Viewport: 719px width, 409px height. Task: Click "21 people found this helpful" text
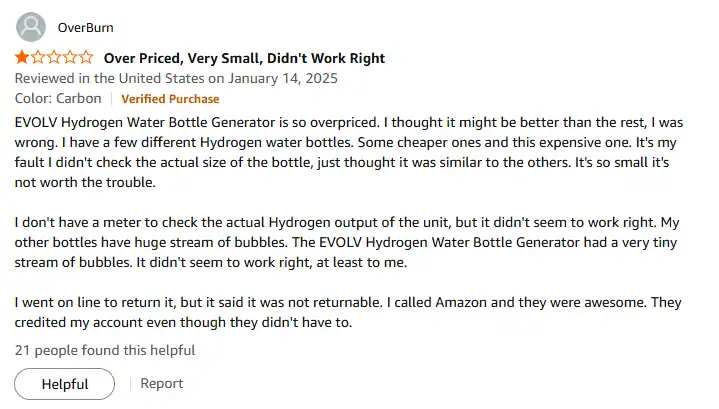[105, 350]
